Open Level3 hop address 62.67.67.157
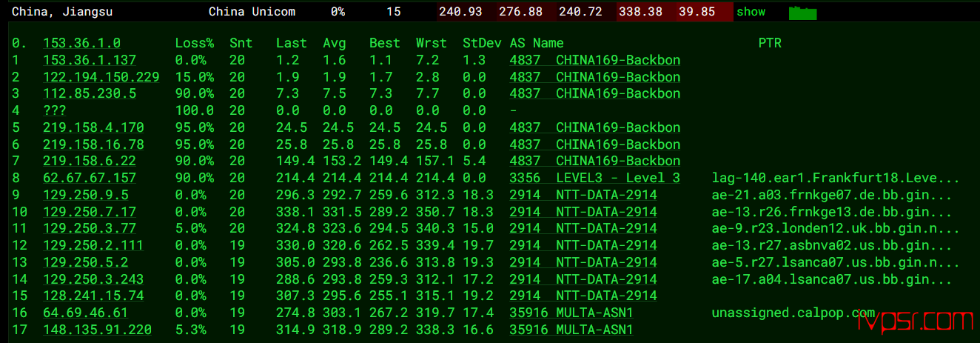 tap(90, 178)
